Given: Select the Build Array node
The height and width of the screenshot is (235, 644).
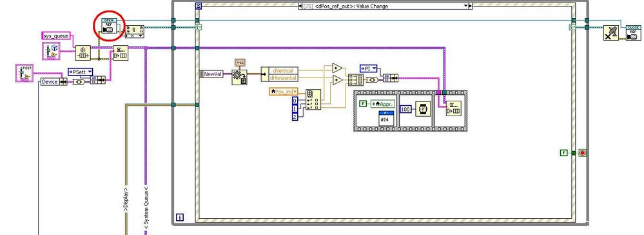Looking at the screenshot, I should tap(355, 80).
